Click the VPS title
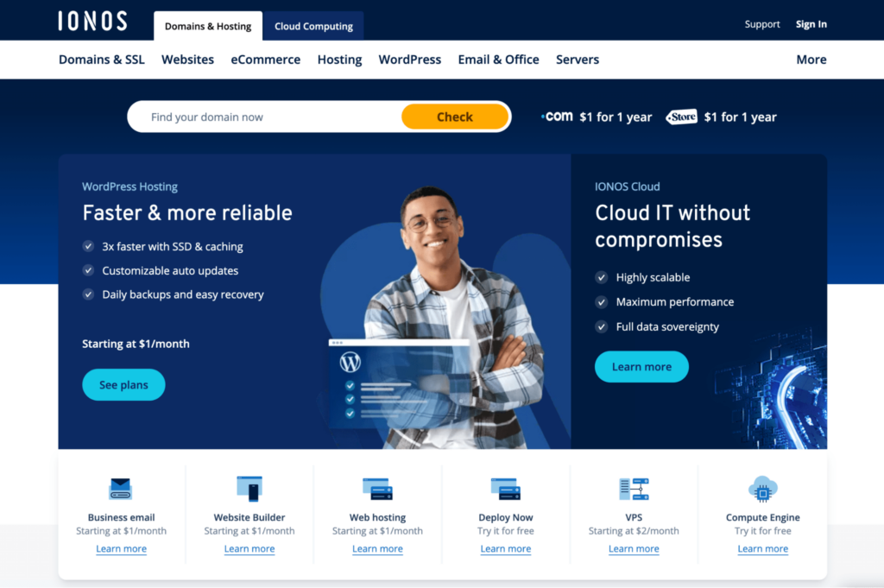Viewport: 884px width, 588px height. 634,517
